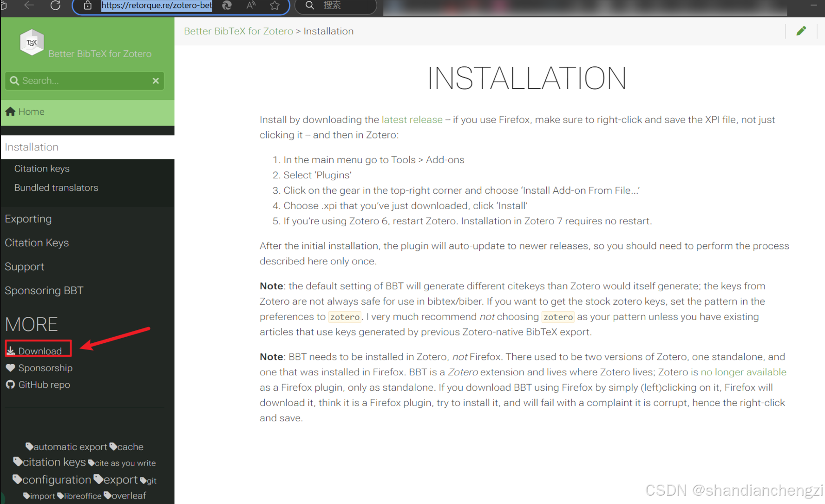Open the no longer available link
The image size is (825, 504).
pyautogui.click(x=743, y=372)
